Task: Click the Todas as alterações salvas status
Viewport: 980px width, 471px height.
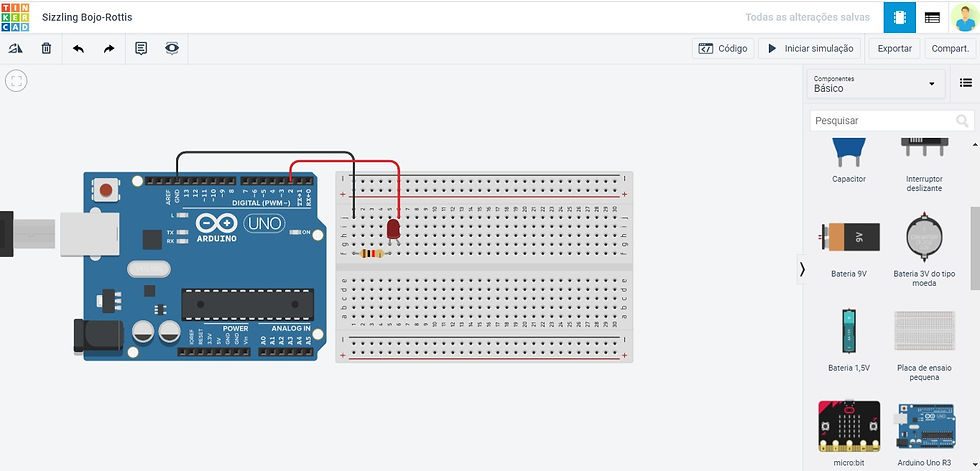Action: pyautogui.click(x=807, y=17)
